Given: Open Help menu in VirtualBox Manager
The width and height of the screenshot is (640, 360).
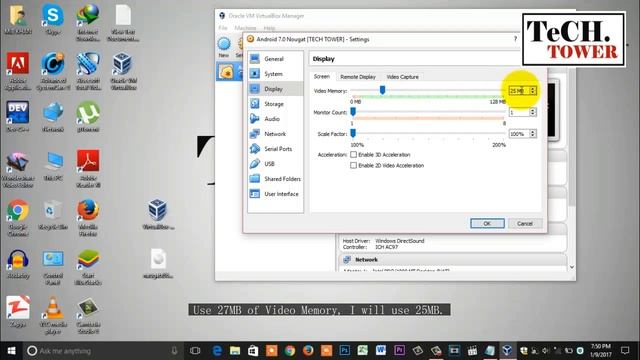Looking at the screenshot, I should click(x=269, y=28).
